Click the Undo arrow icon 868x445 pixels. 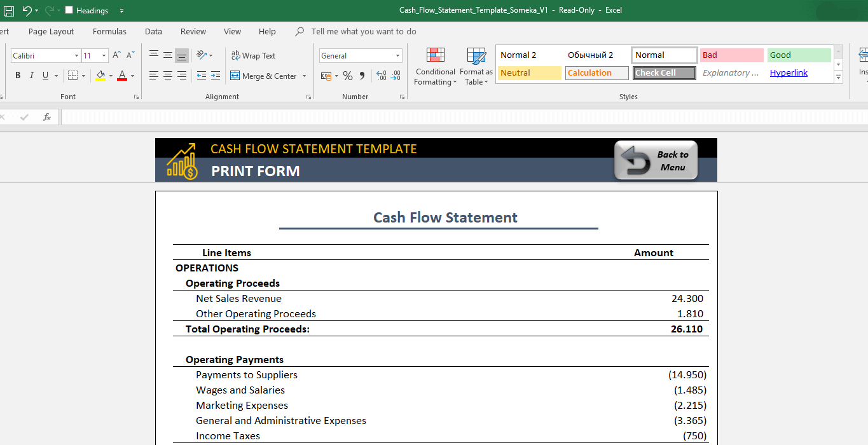click(27, 10)
